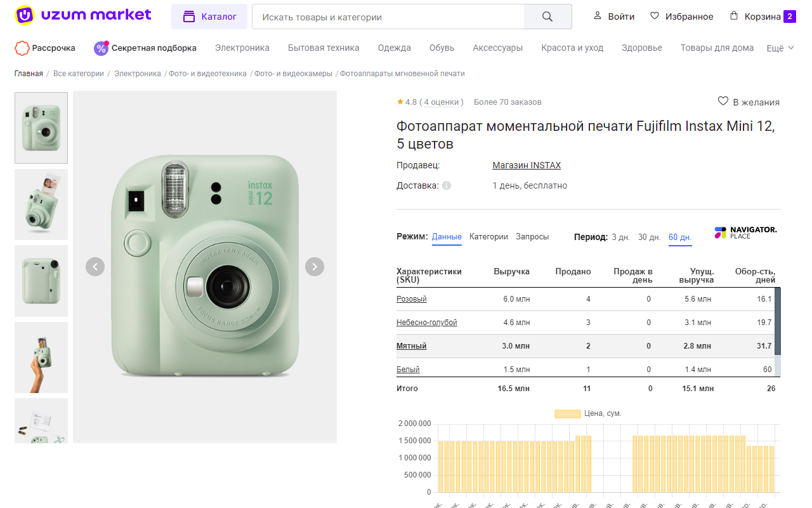Select the Небесно-голубой SKU link

[x=427, y=323]
